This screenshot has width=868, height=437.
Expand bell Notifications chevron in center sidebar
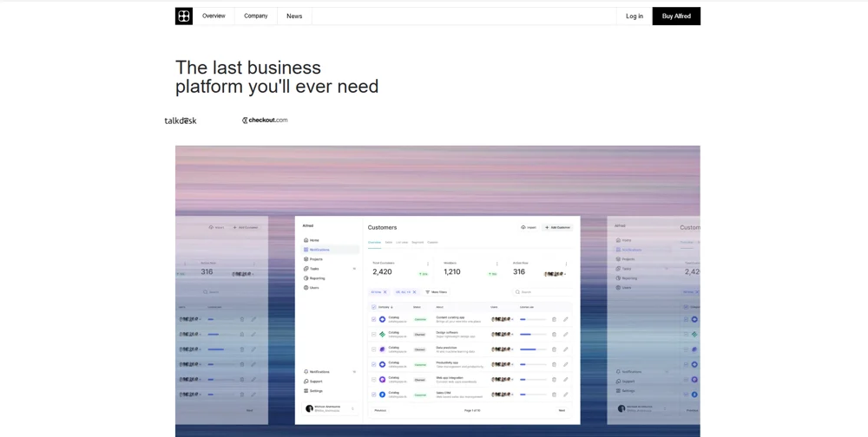coord(354,372)
